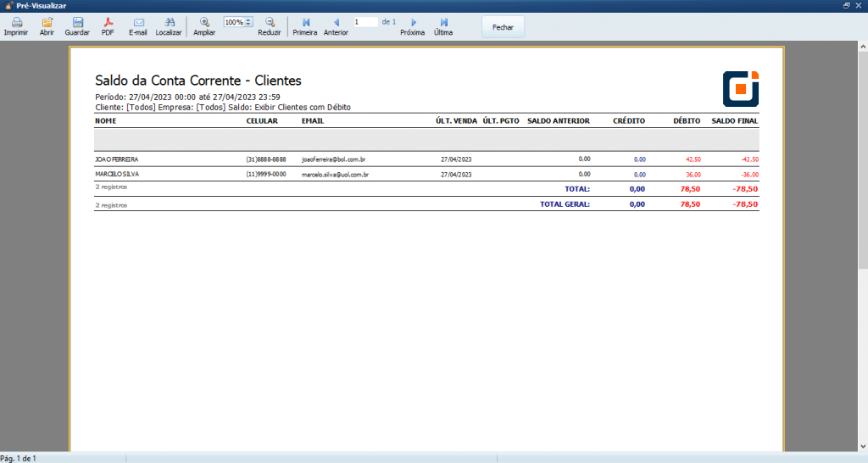Image resolution: width=868 pixels, height=463 pixels.
Task: Jump to last page with Última
Action: [443, 22]
